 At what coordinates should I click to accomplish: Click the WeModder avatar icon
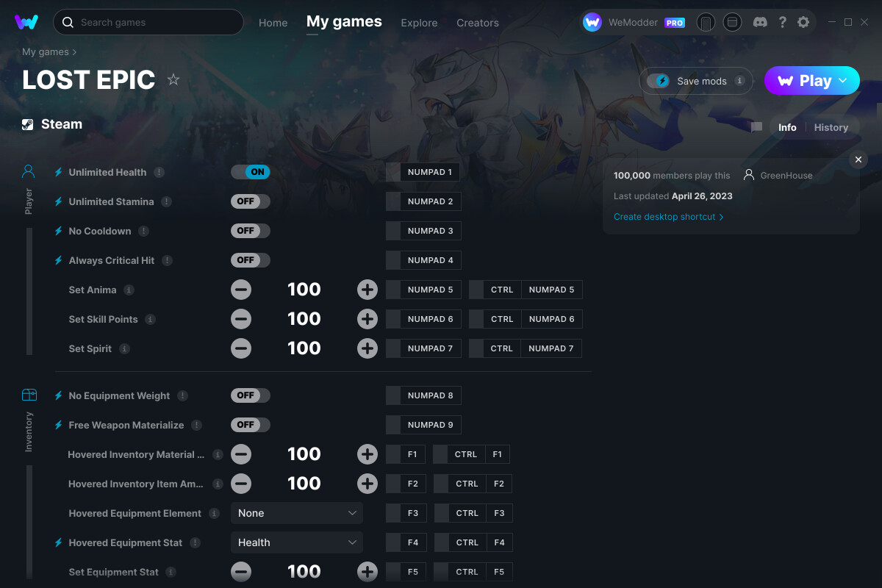[592, 22]
